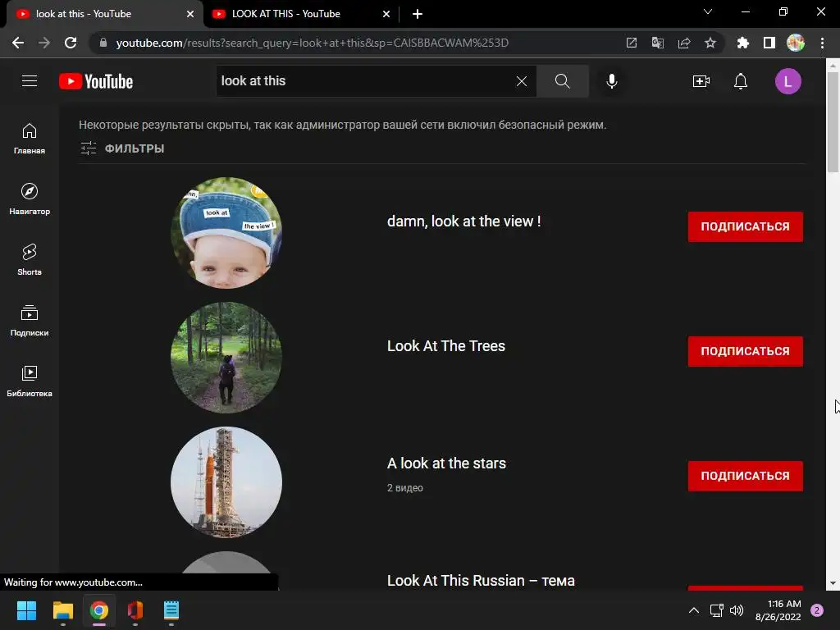Open link in app icon in address bar
The width and height of the screenshot is (840, 630).
pyautogui.click(x=632, y=43)
